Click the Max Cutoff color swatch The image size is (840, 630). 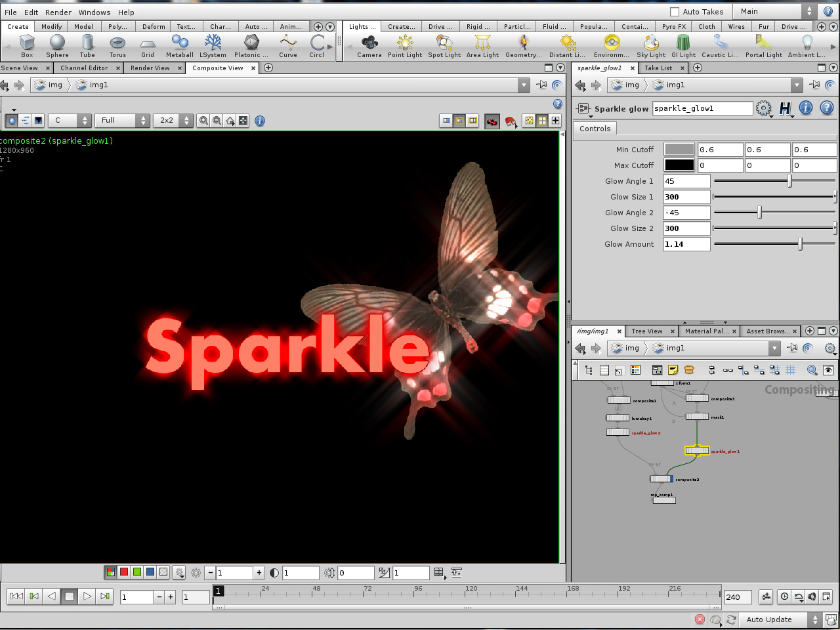pyautogui.click(x=679, y=165)
